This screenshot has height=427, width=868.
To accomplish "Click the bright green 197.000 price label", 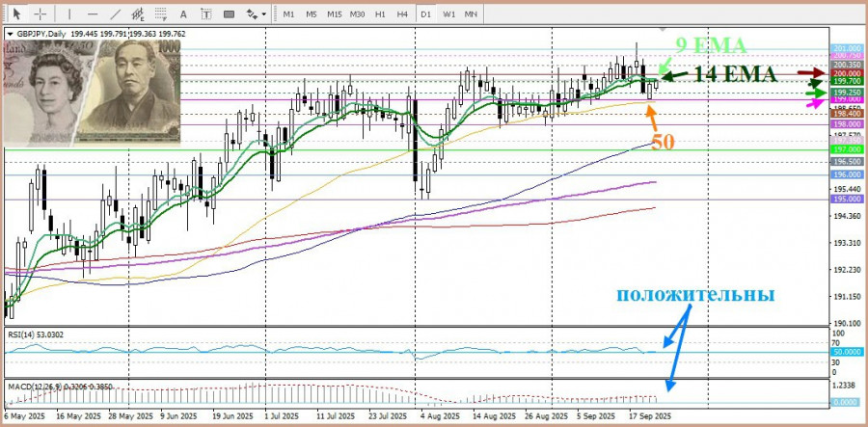I will pyautogui.click(x=846, y=150).
